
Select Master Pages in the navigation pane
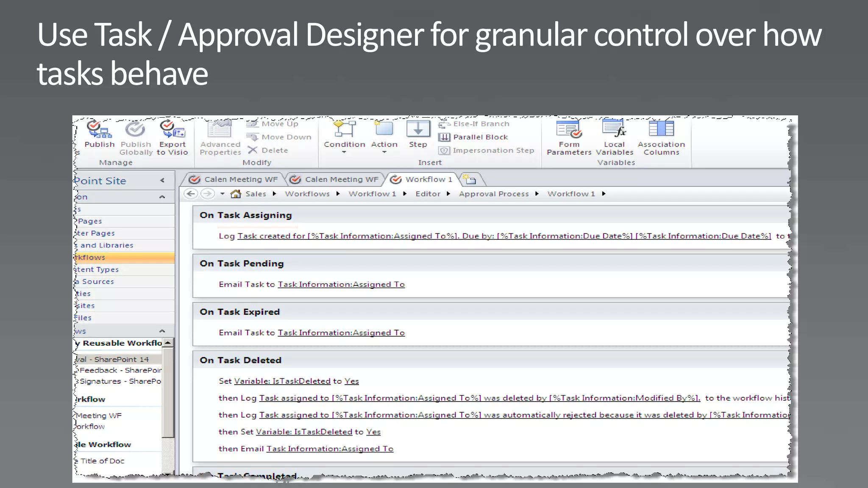tap(97, 233)
